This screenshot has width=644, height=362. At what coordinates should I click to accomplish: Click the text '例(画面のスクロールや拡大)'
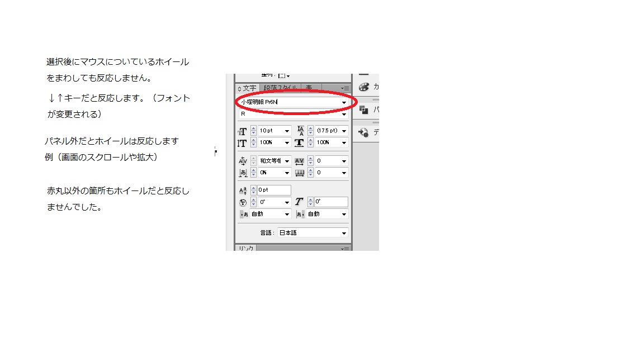[101, 157]
